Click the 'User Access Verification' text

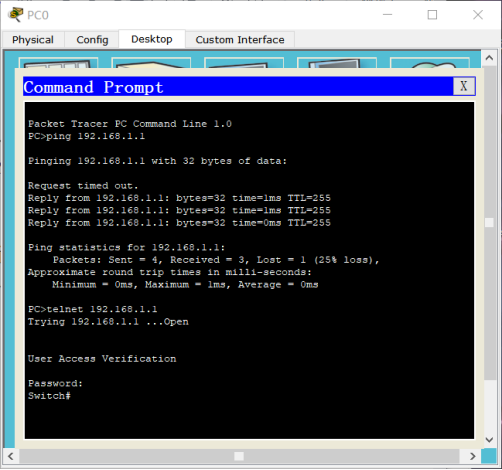(x=102, y=359)
